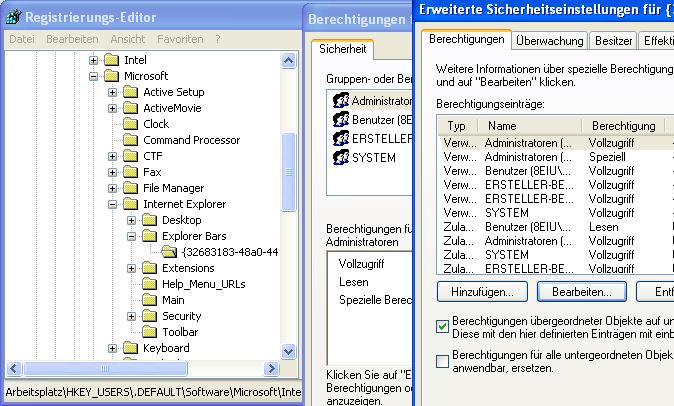Expand the File Manager key
Image resolution: width=674 pixels, height=406 pixels.
(x=112, y=188)
